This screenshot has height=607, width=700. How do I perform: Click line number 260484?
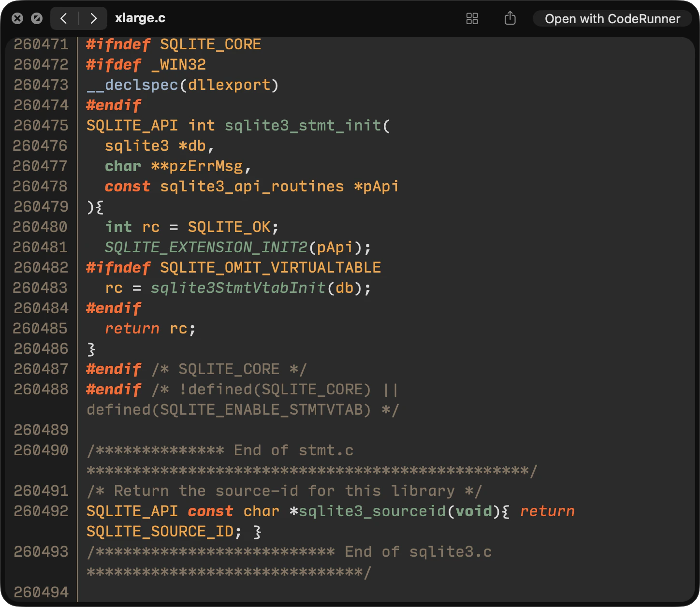(x=41, y=308)
